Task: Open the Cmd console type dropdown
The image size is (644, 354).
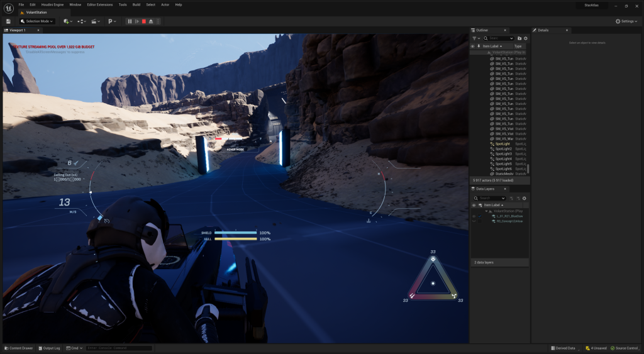Action: click(x=74, y=348)
